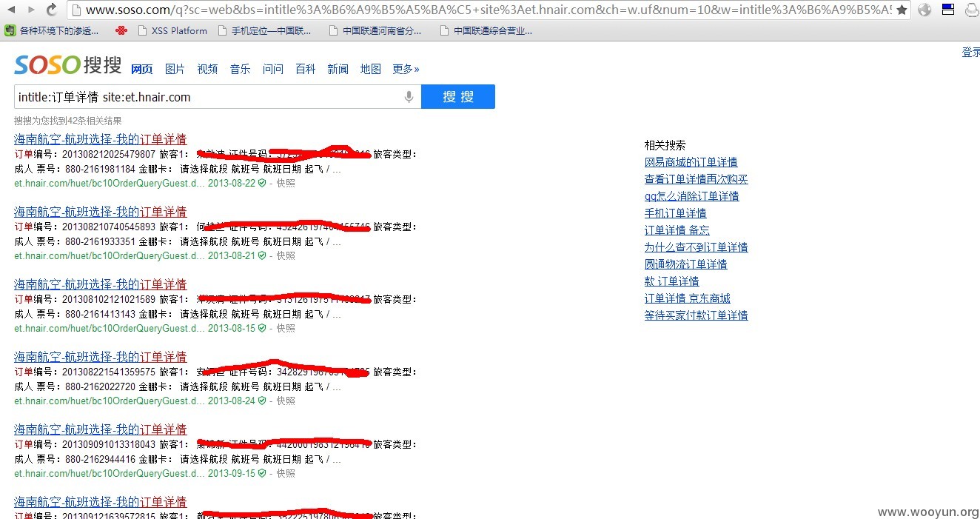This screenshot has height=519, width=980.
Task: Open 快照 snapshot for the 2013-08-15 result
Action: 286,328
